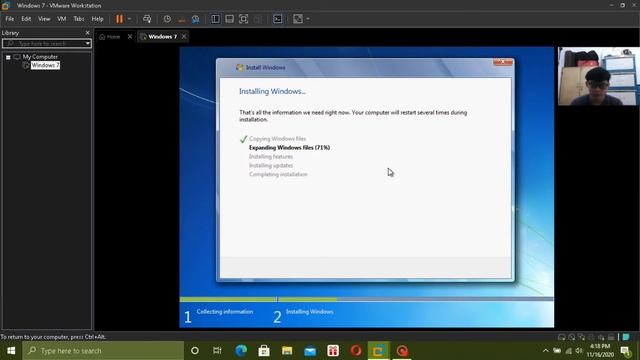Screen dimensions: 640x360
Task: Click the volume speaker tray icon
Action: 579,351
